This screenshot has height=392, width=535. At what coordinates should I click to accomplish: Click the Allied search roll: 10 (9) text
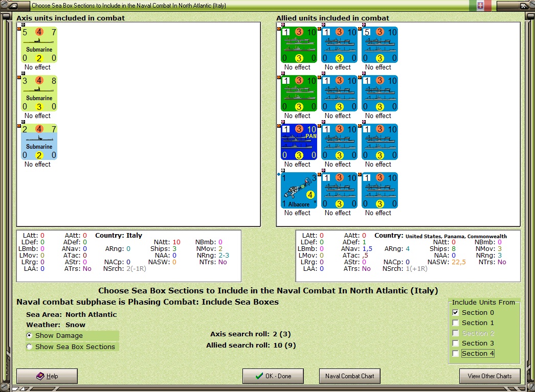tap(251, 345)
